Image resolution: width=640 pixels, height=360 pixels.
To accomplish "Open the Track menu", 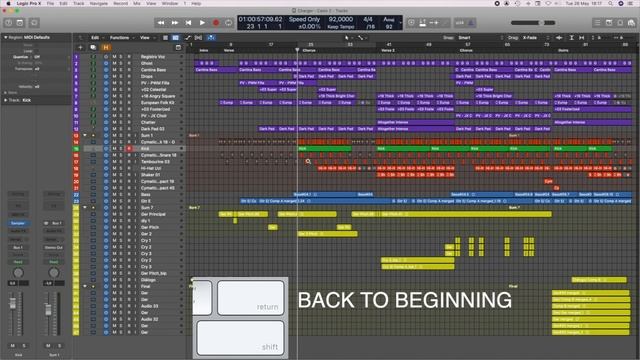I will click(78, 3).
